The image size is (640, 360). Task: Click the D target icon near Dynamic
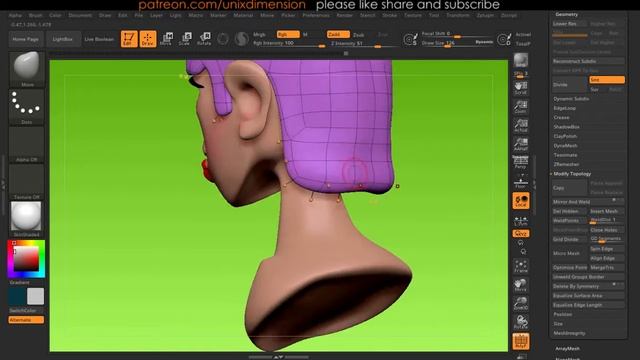click(504, 40)
